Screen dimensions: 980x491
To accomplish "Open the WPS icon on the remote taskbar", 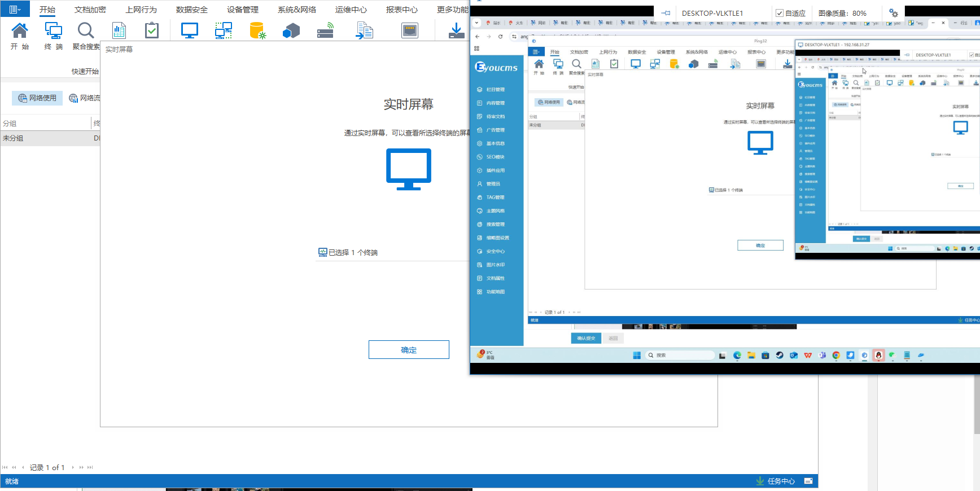I will click(x=808, y=355).
